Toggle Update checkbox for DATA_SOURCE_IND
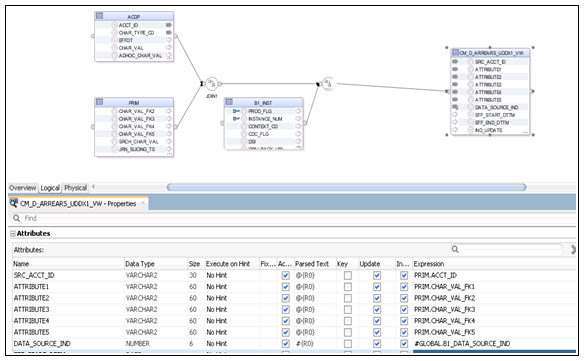 coord(377,343)
